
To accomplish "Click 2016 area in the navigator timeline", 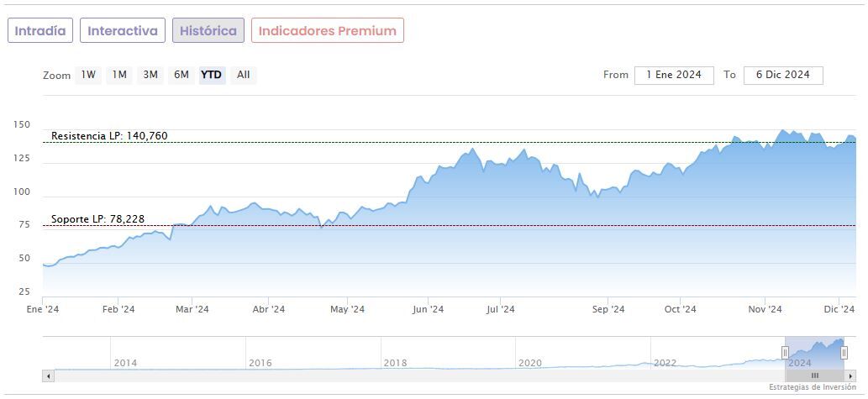I will pyautogui.click(x=260, y=363).
